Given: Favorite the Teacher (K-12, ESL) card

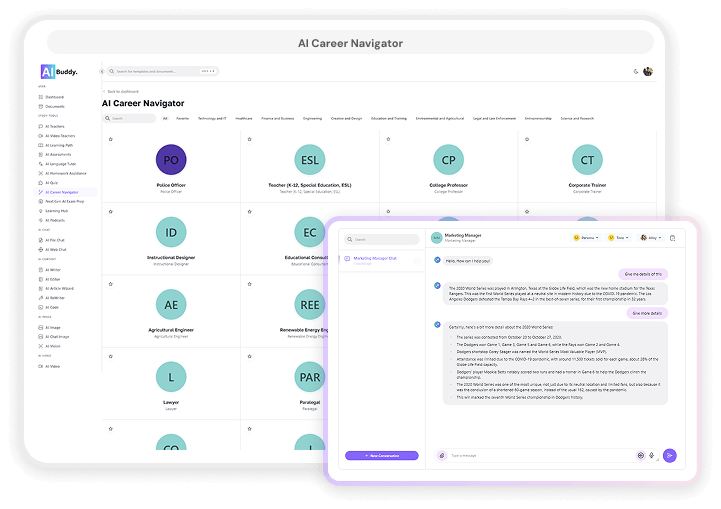Looking at the screenshot, I should [x=250, y=139].
